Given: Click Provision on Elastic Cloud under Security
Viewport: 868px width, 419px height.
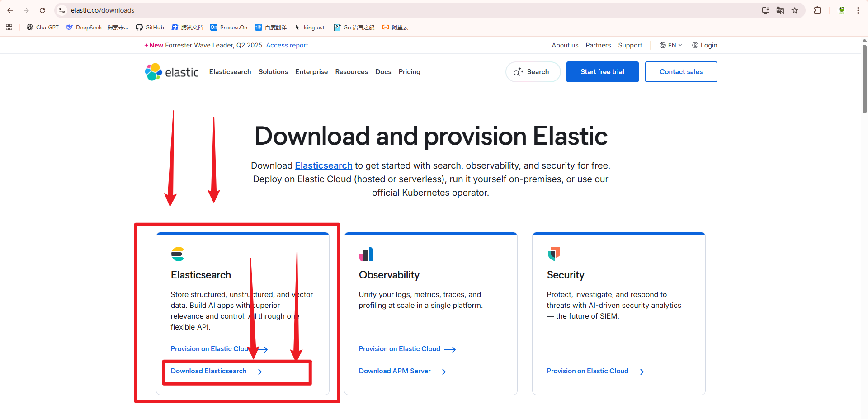Looking at the screenshot, I should click(595, 371).
